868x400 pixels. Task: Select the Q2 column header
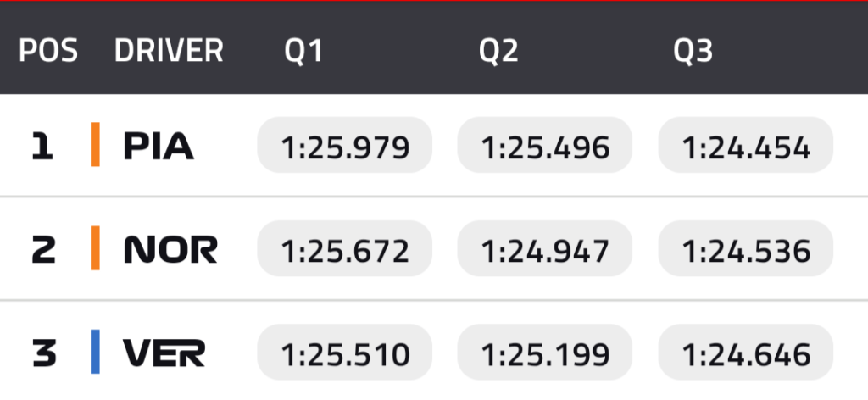(x=498, y=51)
